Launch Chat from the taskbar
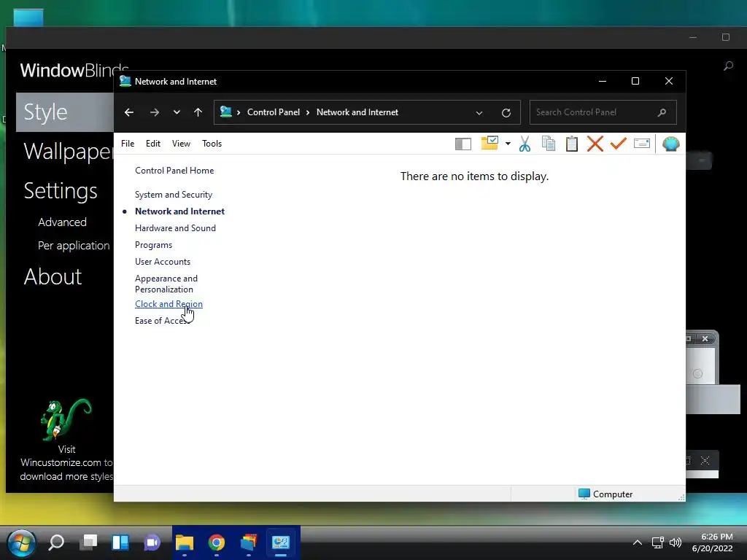The image size is (747, 560). pyautogui.click(x=152, y=542)
